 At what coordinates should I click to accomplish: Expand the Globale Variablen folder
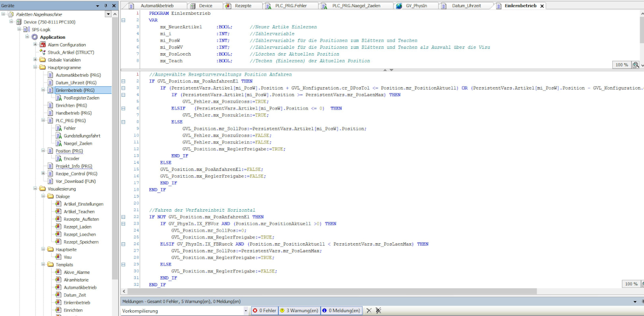35,60
